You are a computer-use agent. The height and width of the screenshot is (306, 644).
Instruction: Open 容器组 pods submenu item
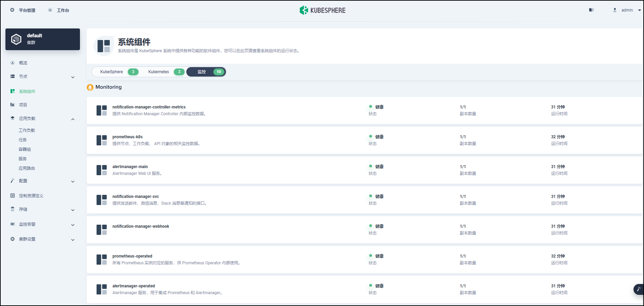point(25,149)
